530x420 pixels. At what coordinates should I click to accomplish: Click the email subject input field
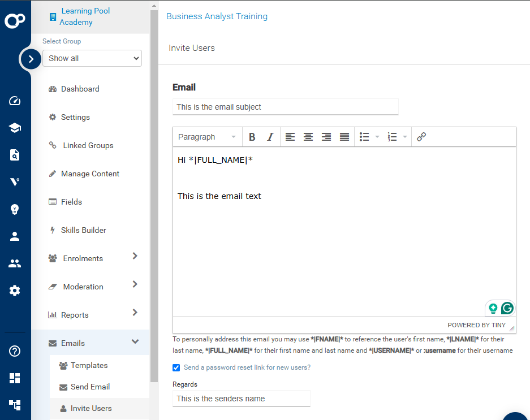click(285, 107)
